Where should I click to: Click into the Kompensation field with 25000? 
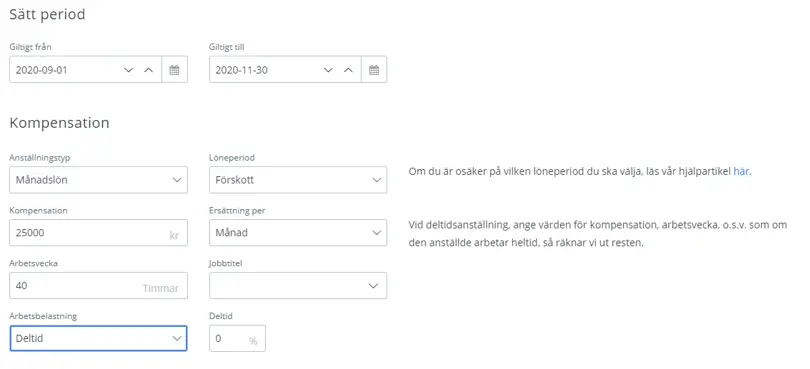tap(98, 233)
